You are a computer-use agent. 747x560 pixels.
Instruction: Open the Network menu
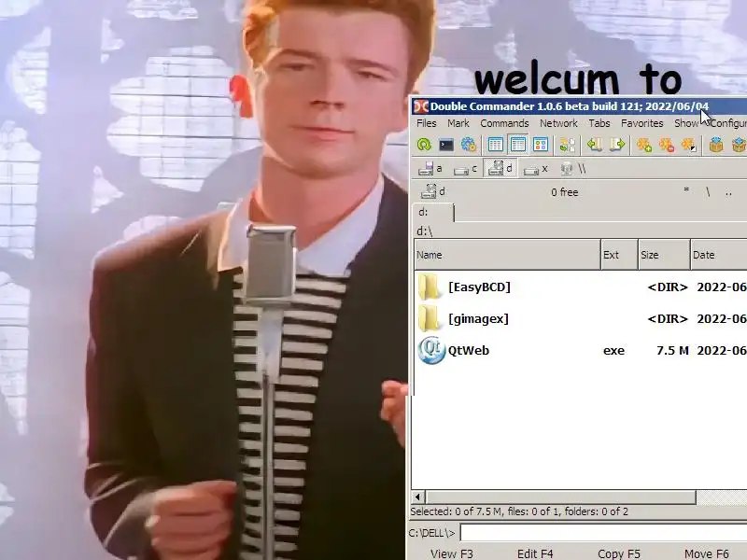coord(558,123)
